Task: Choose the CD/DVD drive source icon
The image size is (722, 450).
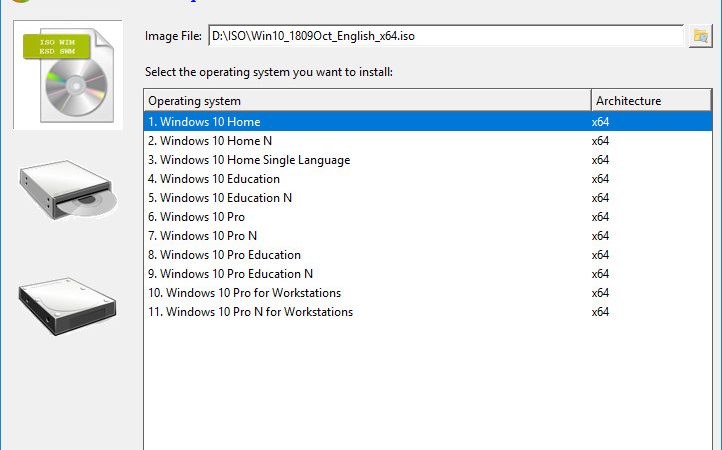Action: tap(68, 188)
